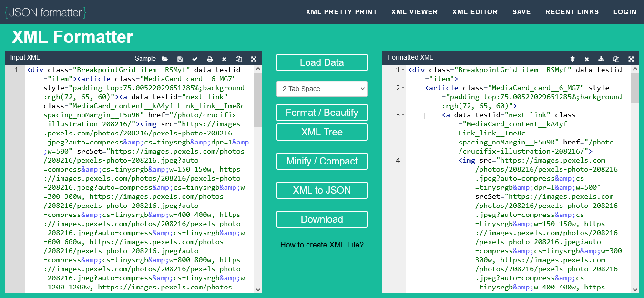This screenshot has width=644, height=298.
Task: Expand Formatted XML panel to fullscreen
Action: 631,59
